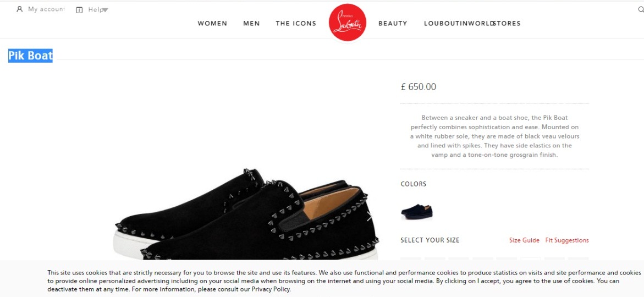The image size is (644, 297).
Task: Click the £ 650.00 price text
Action: pyautogui.click(x=418, y=87)
